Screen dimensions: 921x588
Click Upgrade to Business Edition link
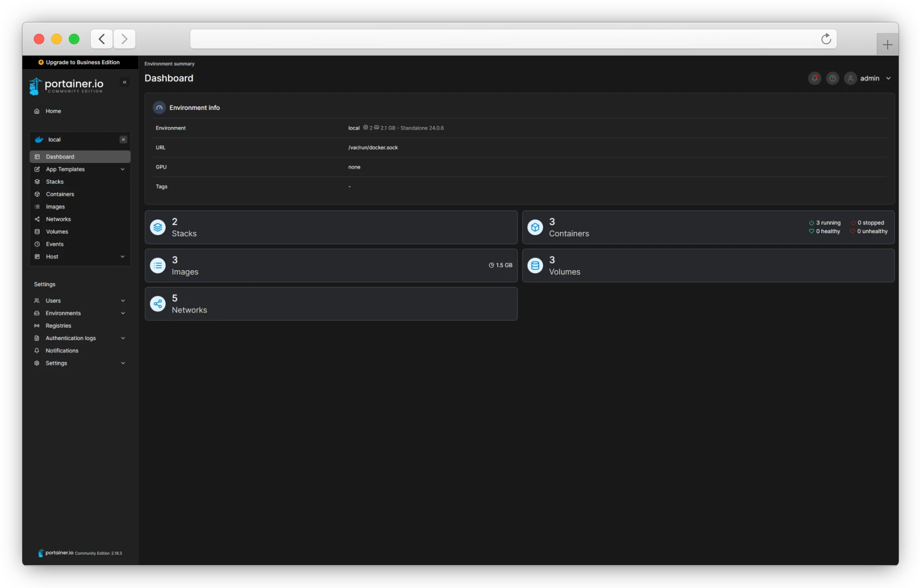coord(79,62)
